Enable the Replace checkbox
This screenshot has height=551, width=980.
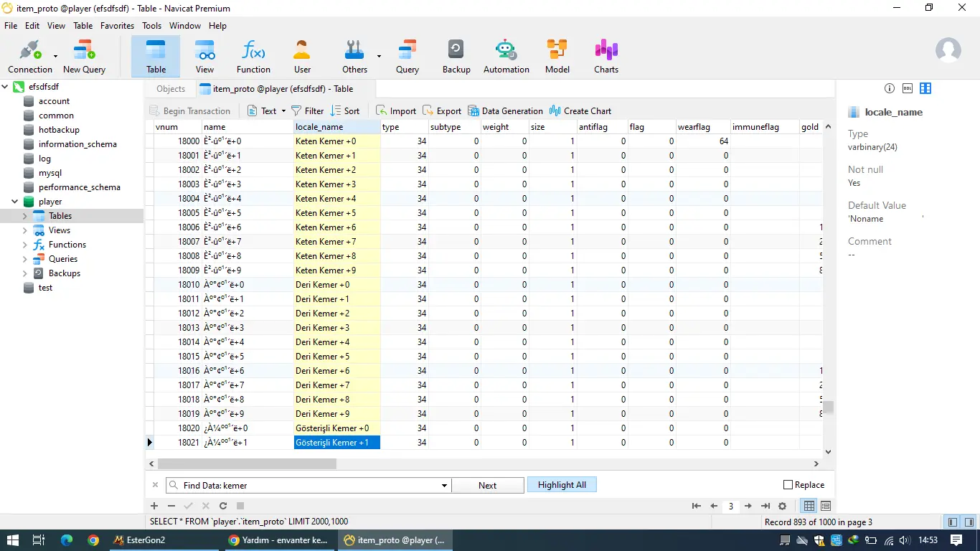click(788, 485)
